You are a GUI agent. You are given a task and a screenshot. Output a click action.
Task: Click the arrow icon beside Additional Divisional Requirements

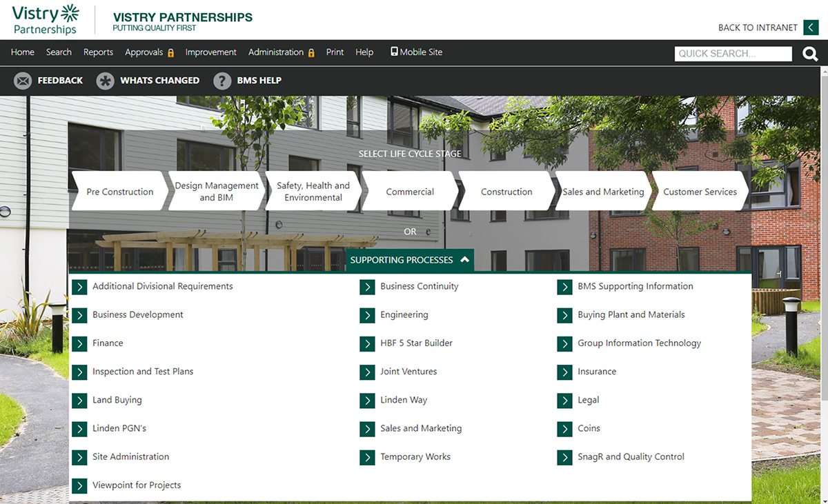[79, 287]
